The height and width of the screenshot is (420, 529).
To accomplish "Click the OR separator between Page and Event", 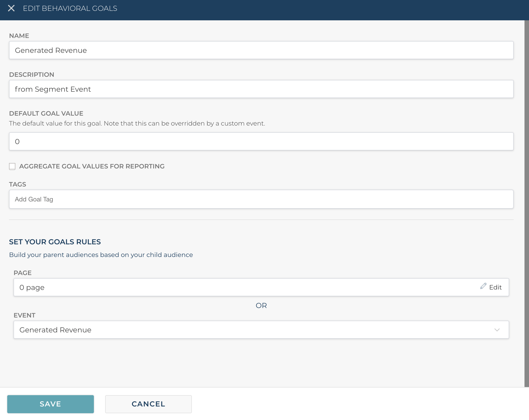I will [261, 305].
